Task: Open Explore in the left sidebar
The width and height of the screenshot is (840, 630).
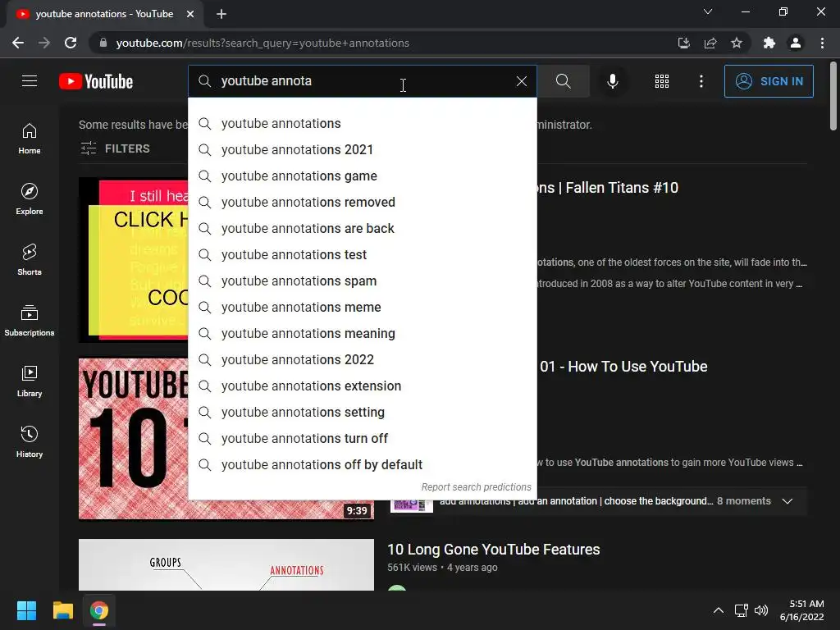Action: (30, 199)
